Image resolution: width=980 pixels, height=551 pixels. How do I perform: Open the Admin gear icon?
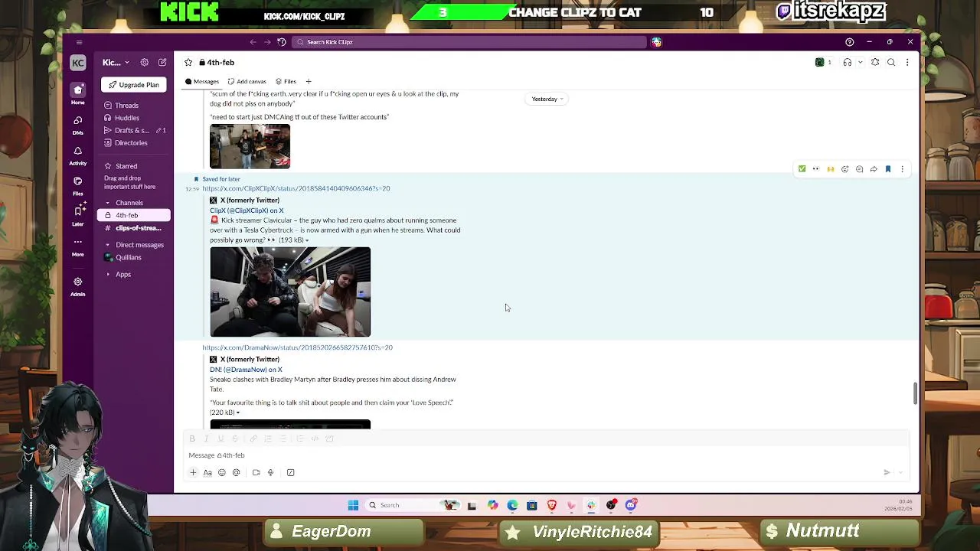point(77,285)
